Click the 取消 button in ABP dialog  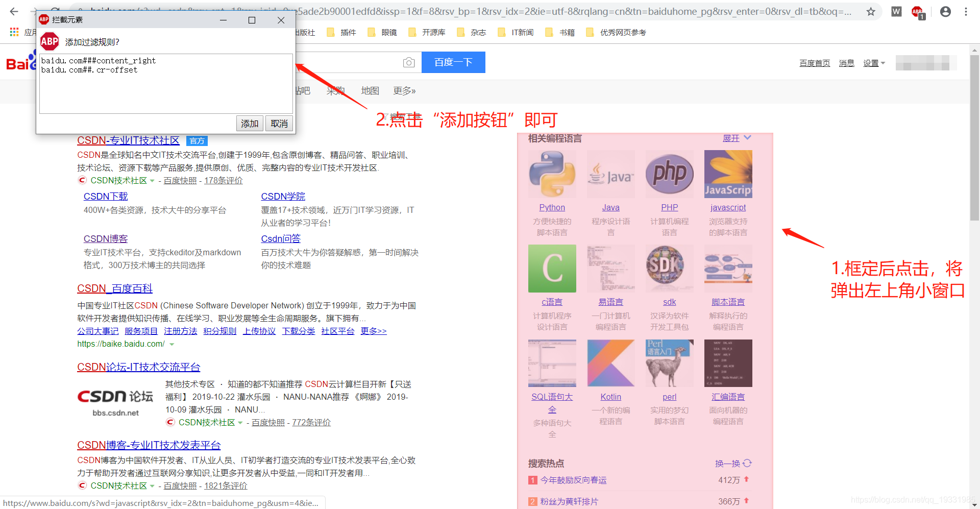[279, 124]
